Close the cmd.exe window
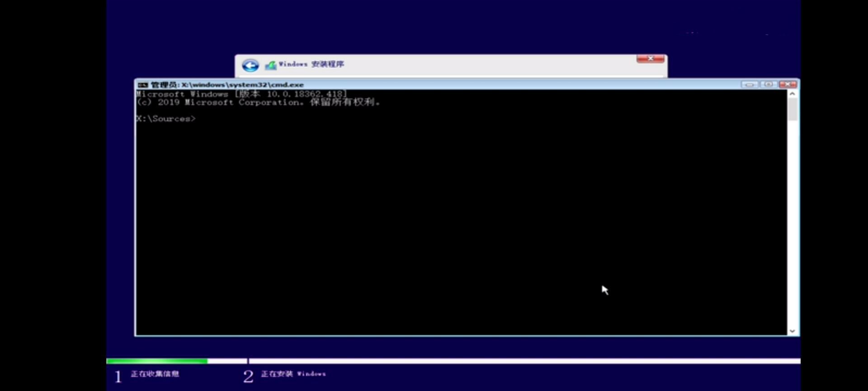Viewport: 868px width, 391px height. pos(788,85)
